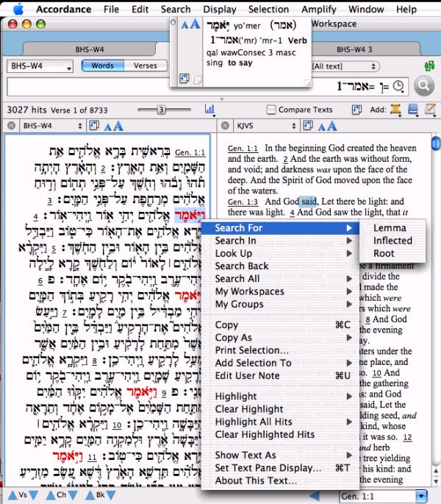Select Print Selection menu item
The image size is (441, 504).
coord(280,350)
